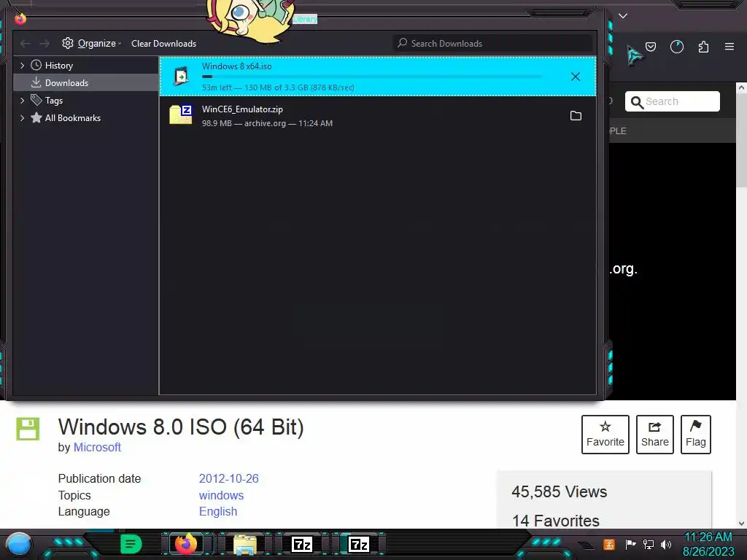Image resolution: width=747 pixels, height=560 pixels.
Task: Open the first 7-Zip taskbar window
Action: click(x=302, y=544)
